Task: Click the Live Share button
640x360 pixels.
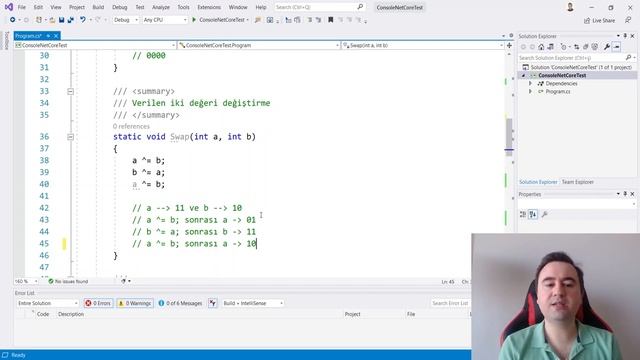Action: point(599,20)
